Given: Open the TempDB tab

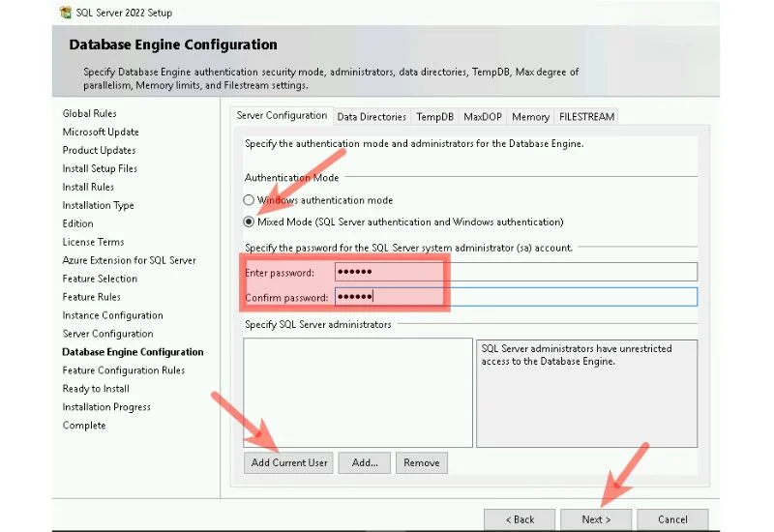Looking at the screenshot, I should (434, 117).
